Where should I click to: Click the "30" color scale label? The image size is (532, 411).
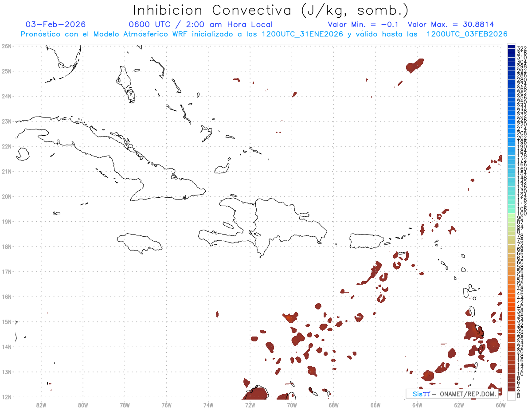tap(520, 329)
